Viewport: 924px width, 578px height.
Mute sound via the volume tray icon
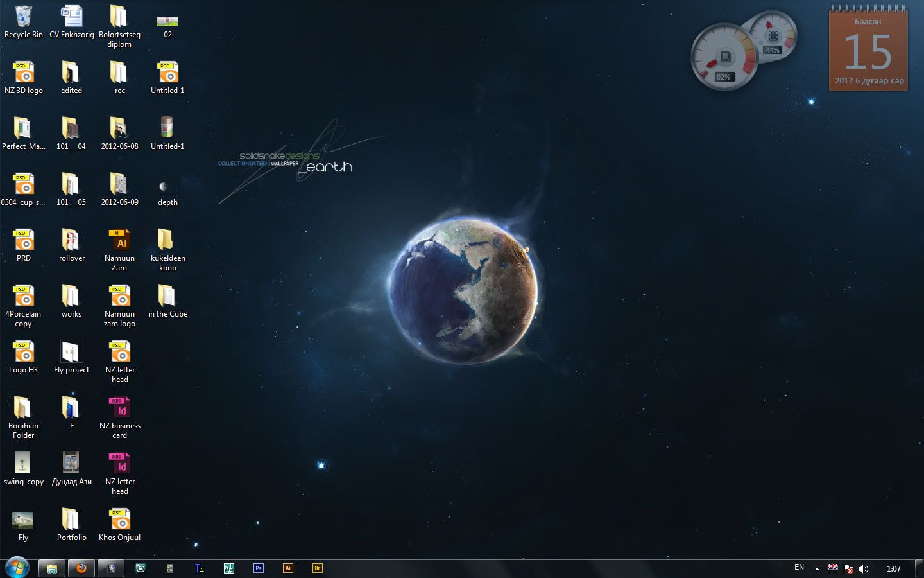(x=864, y=568)
